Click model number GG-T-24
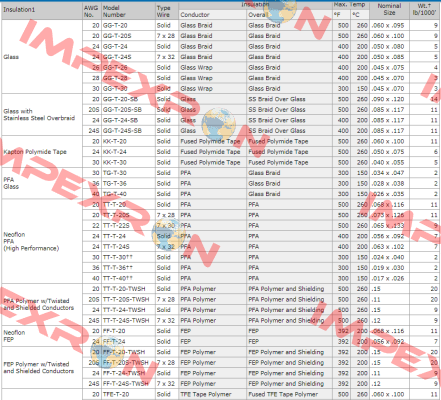The height and width of the screenshot is (400, 441). click(x=115, y=46)
